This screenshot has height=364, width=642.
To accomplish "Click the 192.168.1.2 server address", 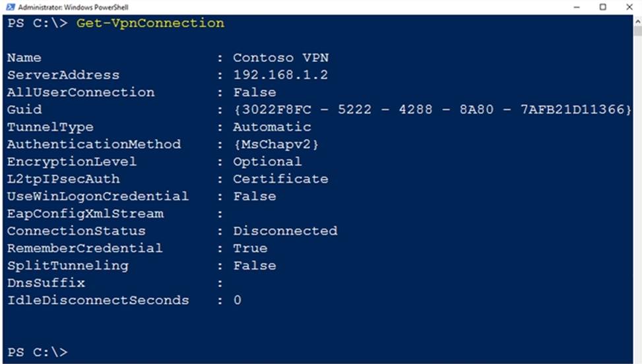I will coord(280,75).
